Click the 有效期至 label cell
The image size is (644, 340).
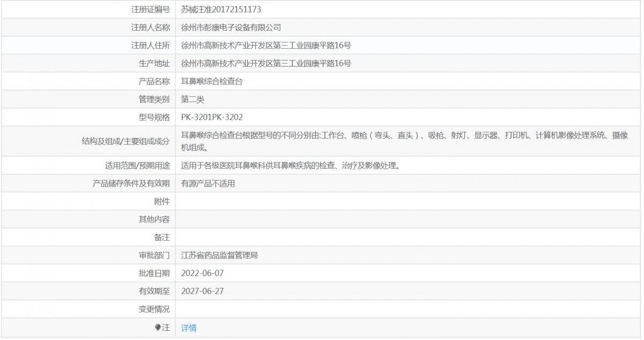pos(88,292)
